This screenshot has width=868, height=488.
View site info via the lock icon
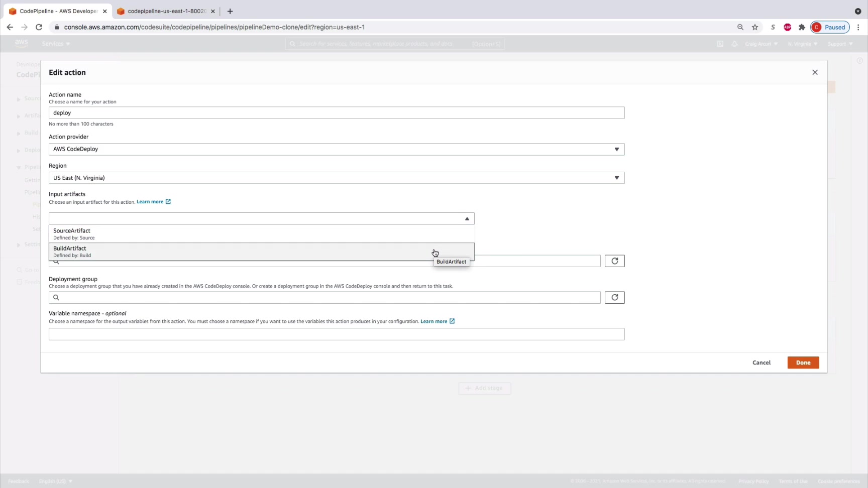point(57,27)
